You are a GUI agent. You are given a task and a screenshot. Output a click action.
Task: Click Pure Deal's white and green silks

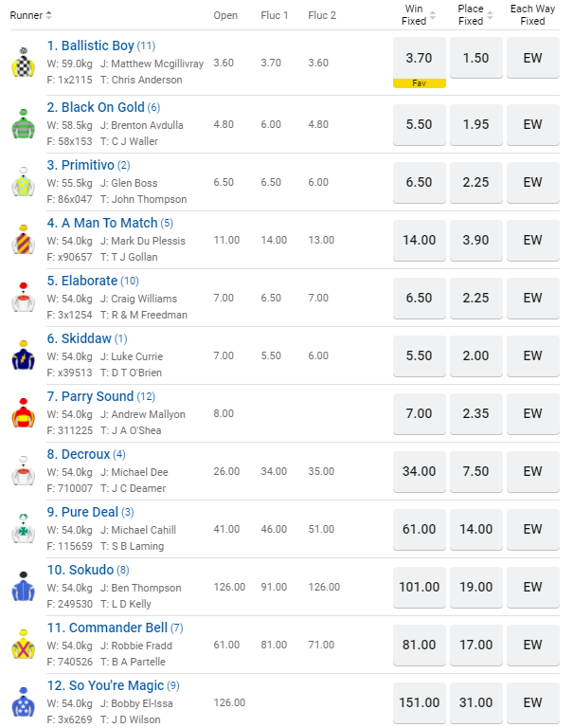coord(23,528)
